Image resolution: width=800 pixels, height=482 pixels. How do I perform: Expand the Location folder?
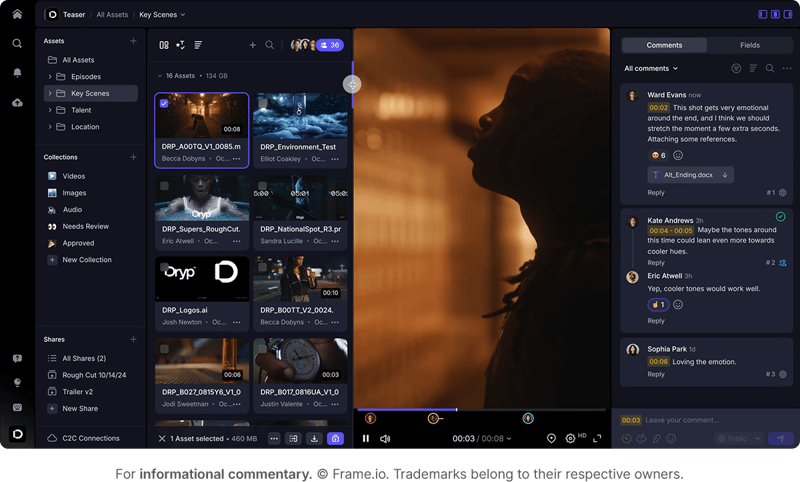[x=49, y=127]
